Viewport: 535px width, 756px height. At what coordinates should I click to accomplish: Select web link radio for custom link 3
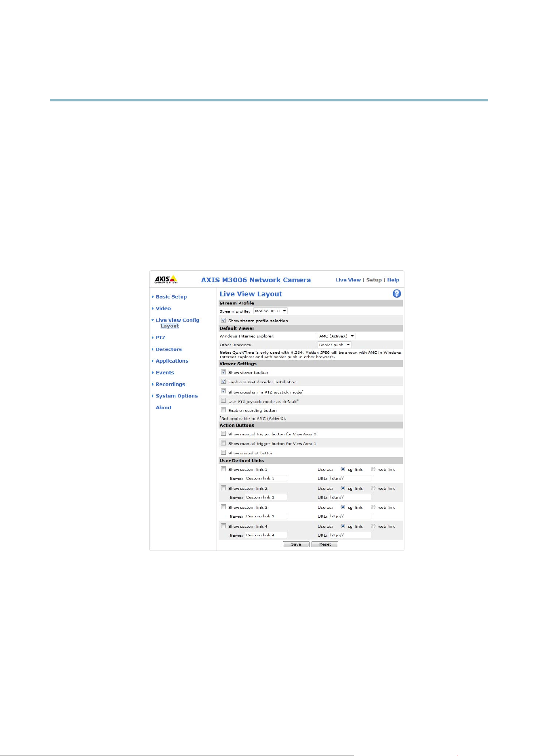click(x=373, y=507)
